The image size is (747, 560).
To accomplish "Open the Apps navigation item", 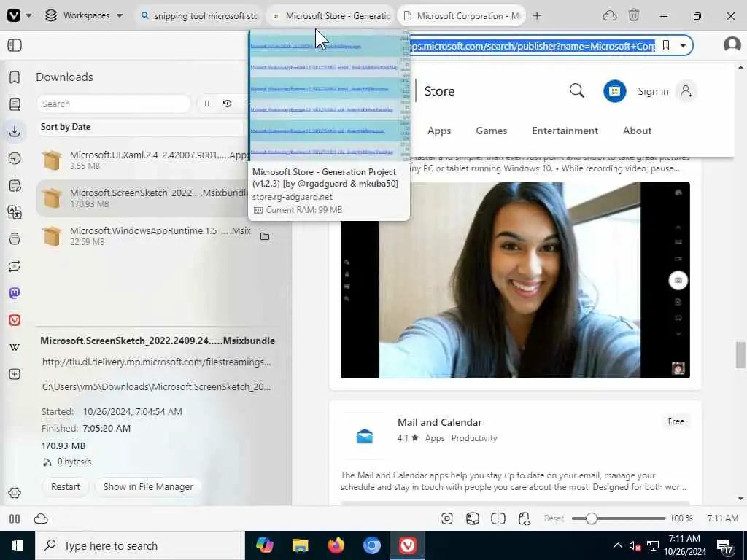I will pyautogui.click(x=439, y=131).
